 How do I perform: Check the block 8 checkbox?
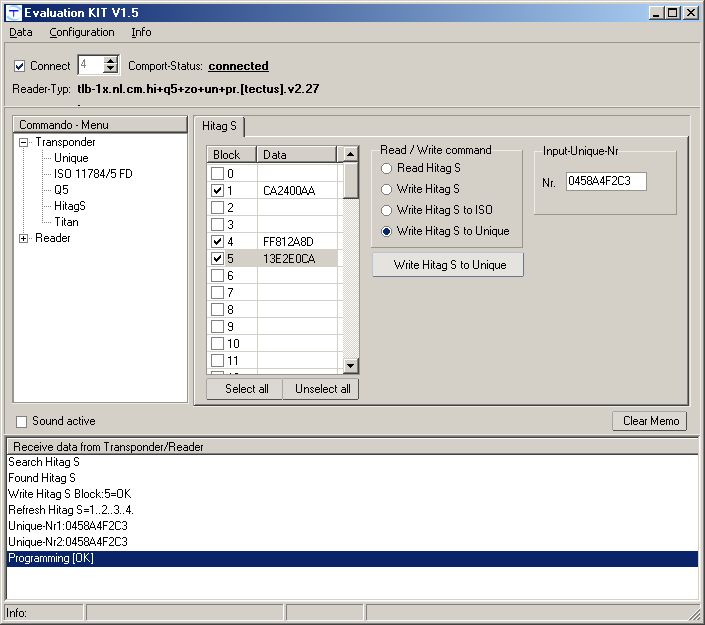(217, 310)
